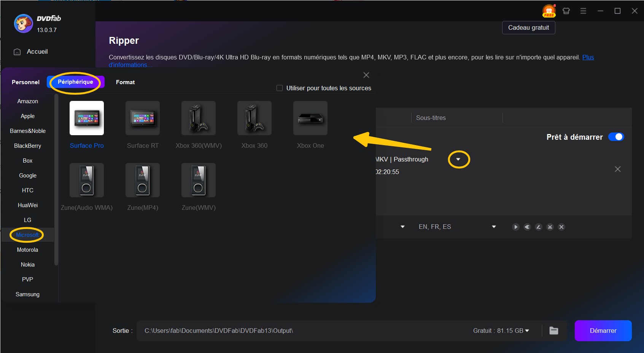Enable 'Utiliser pour toutes les sources'

coord(279,88)
